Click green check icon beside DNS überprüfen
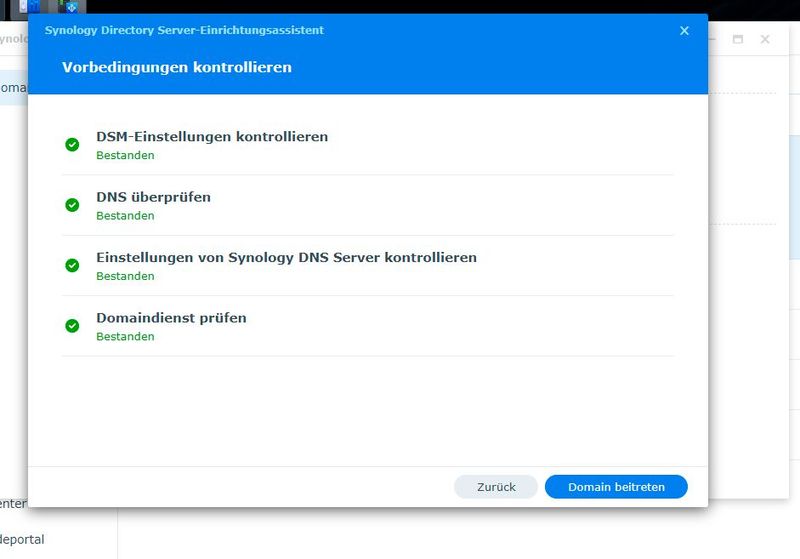Screen dimensions: 800x559 point(72,205)
